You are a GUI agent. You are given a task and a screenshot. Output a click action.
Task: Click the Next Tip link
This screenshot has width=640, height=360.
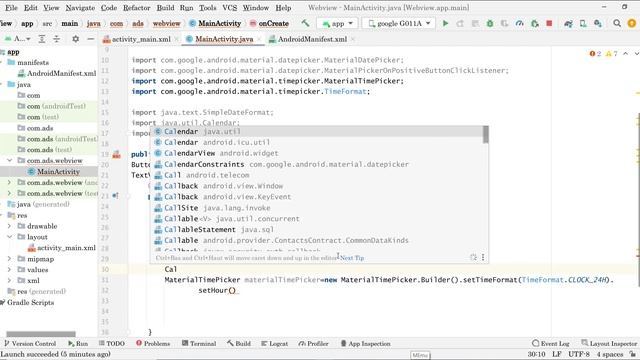[352, 258]
